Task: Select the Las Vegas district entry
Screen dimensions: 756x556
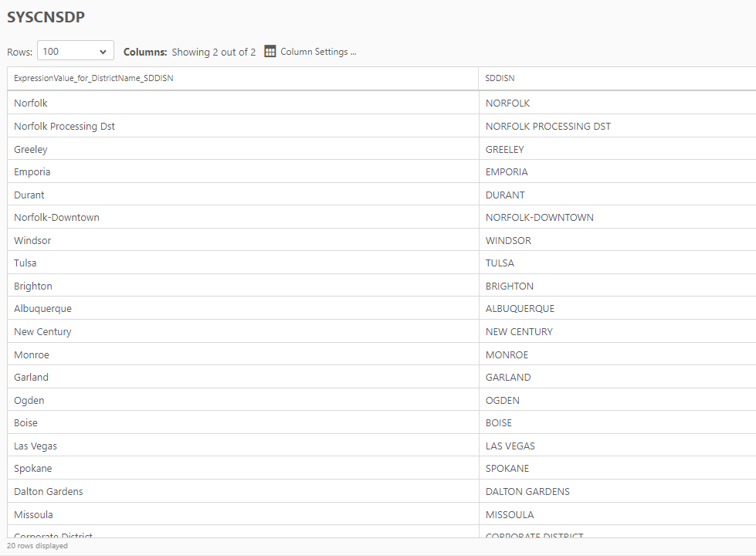Action: coord(36,446)
